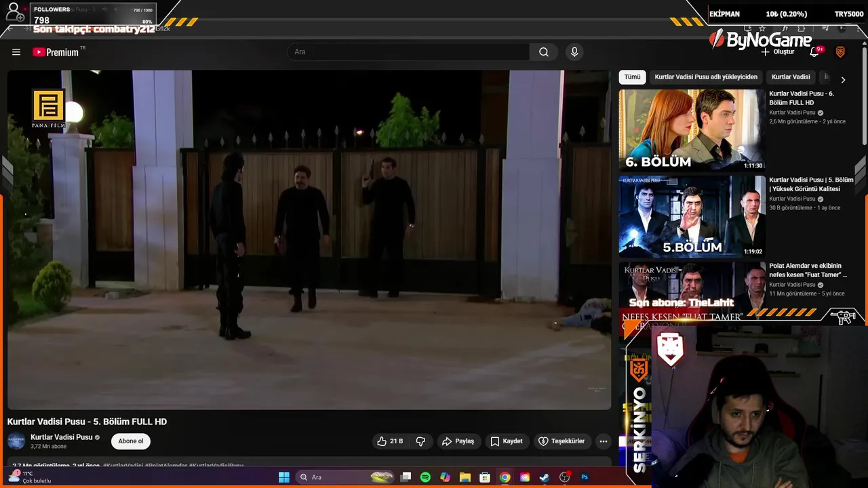Open title '5. Bölüm | Yüksek Görüntü Kalitesi'
Image resolution: width=868 pixels, height=488 pixels.
pos(811,184)
